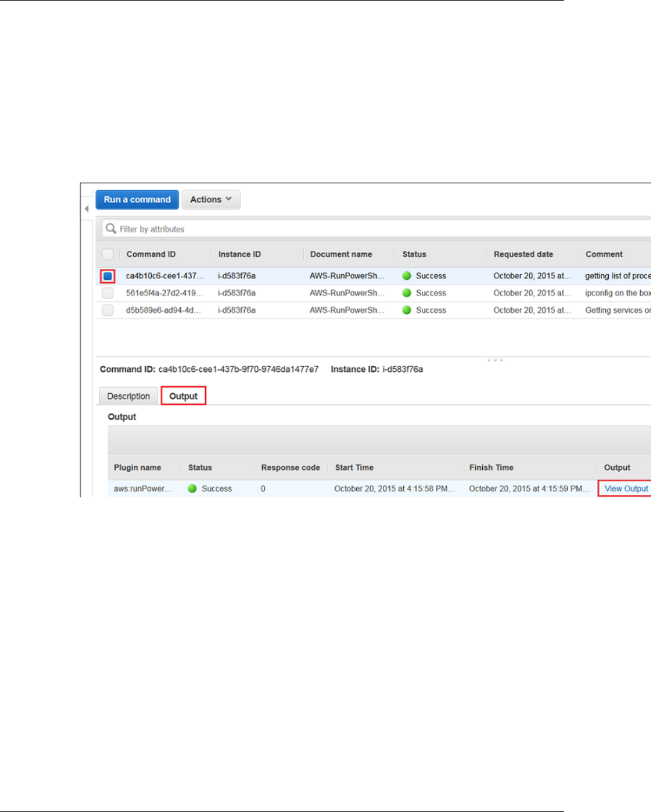Toggle the select-all checkbox in table header
This screenshot has width=651, height=812.
tap(108, 254)
